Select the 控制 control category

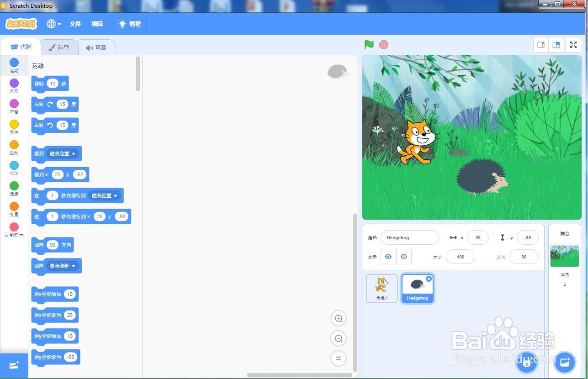click(x=14, y=147)
